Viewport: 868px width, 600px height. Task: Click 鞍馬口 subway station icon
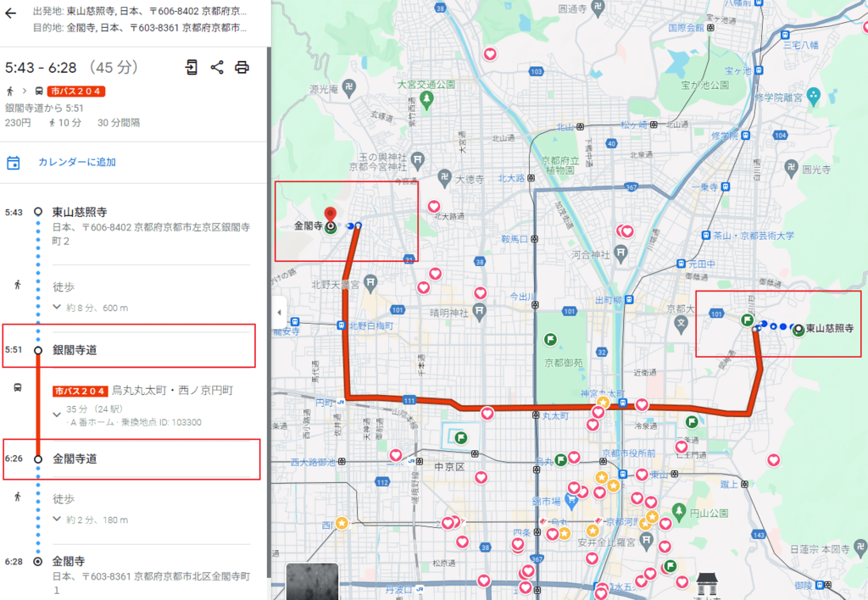click(534, 239)
